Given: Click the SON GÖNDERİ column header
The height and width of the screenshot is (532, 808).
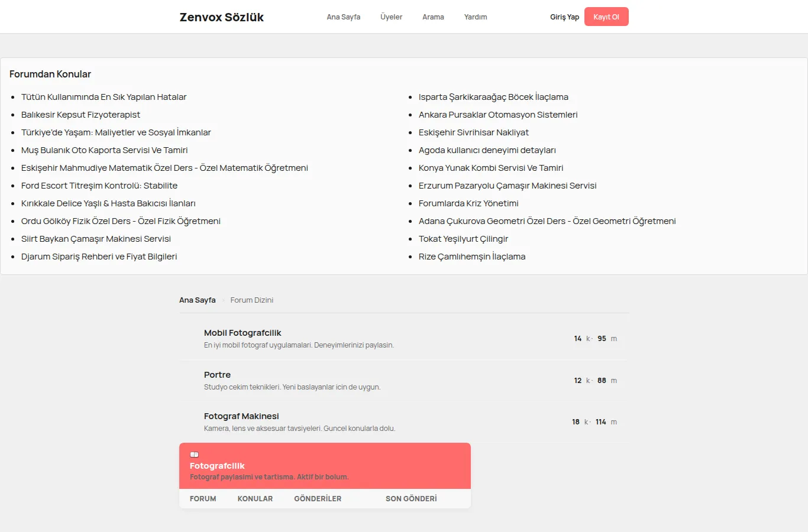Looking at the screenshot, I should tap(411, 499).
